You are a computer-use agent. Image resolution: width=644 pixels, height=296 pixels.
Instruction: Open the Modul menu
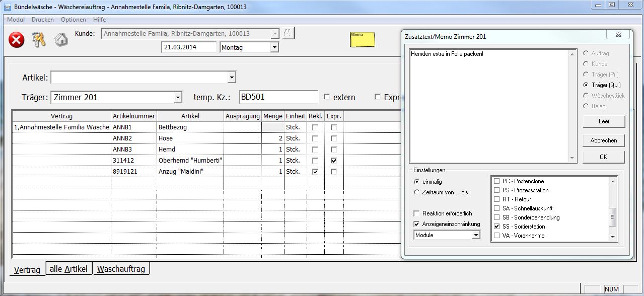(16, 20)
